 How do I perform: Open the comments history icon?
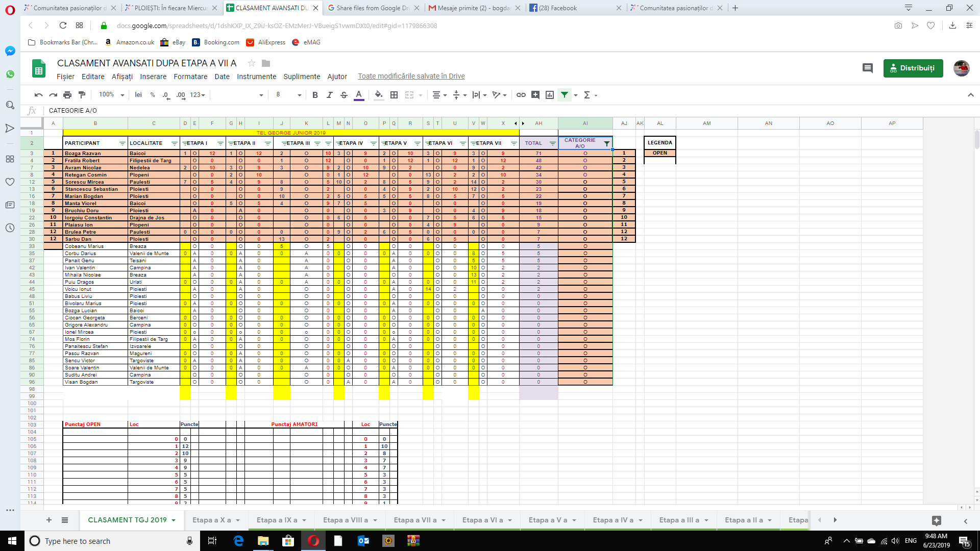tap(867, 68)
